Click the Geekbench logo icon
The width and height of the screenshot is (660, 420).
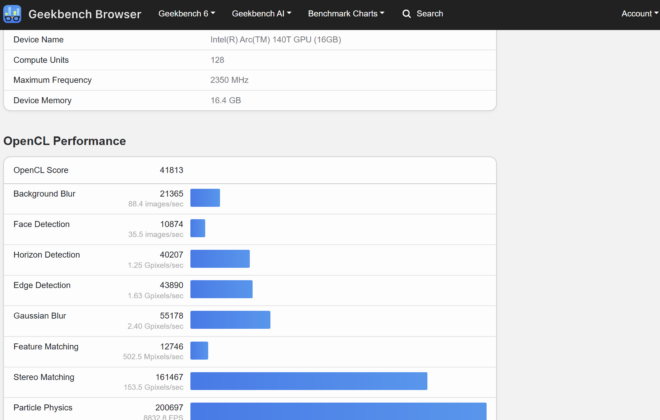pyautogui.click(x=12, y=14)
